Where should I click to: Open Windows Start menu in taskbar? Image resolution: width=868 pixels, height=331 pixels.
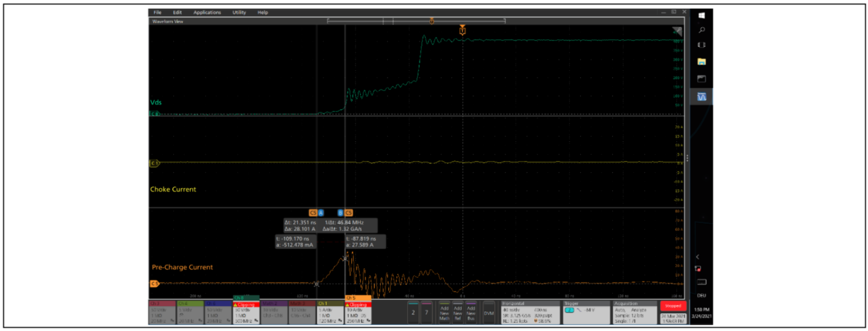(702, 15)
